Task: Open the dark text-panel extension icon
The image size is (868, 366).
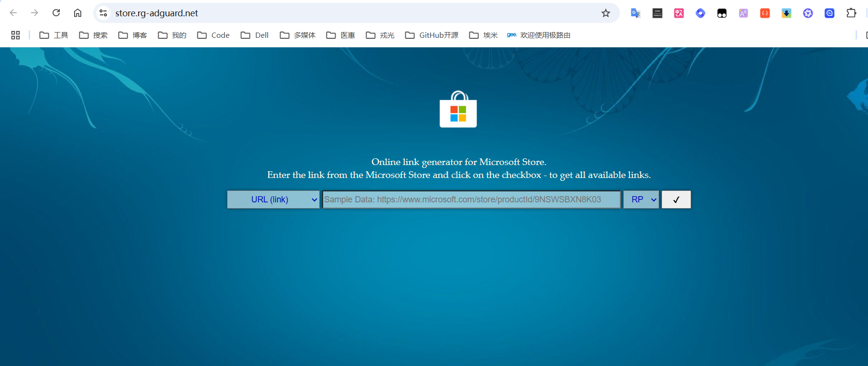Action: coord(657,13)
